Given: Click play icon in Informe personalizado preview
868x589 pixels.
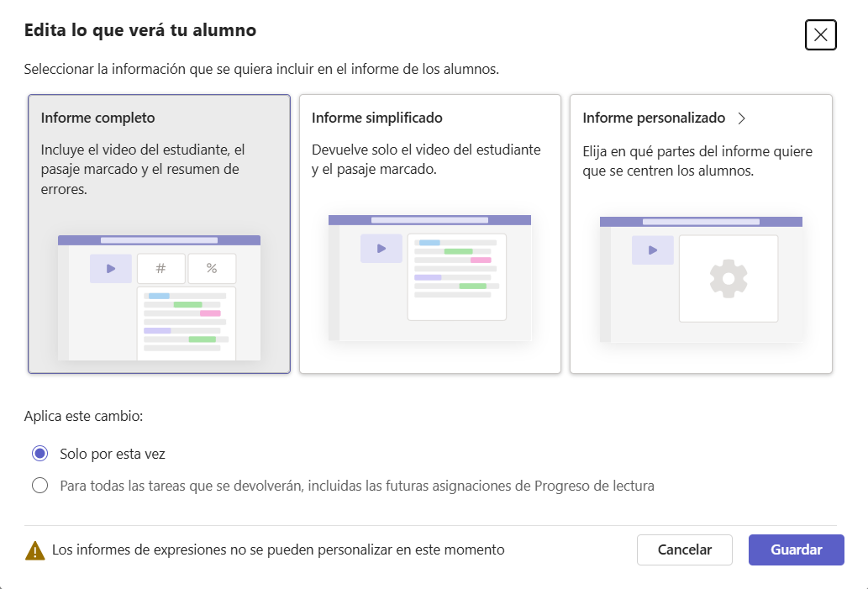Looking at the screenshot, I should click(653, 250).
